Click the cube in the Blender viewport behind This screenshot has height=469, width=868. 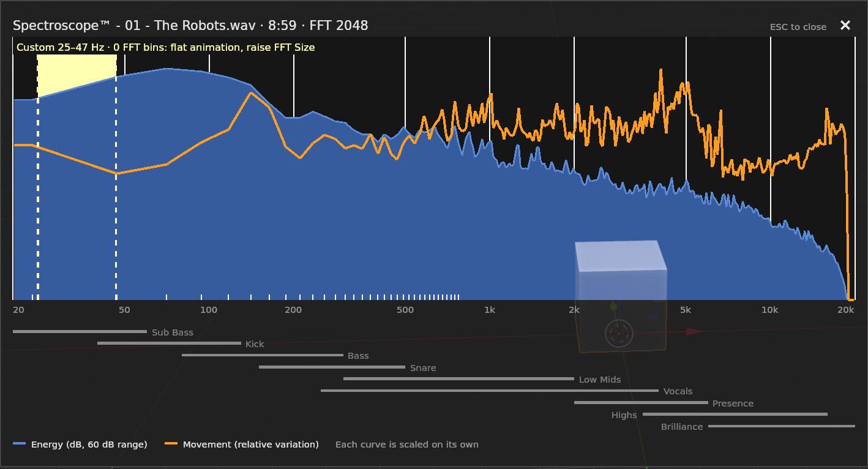coord(621,295)
